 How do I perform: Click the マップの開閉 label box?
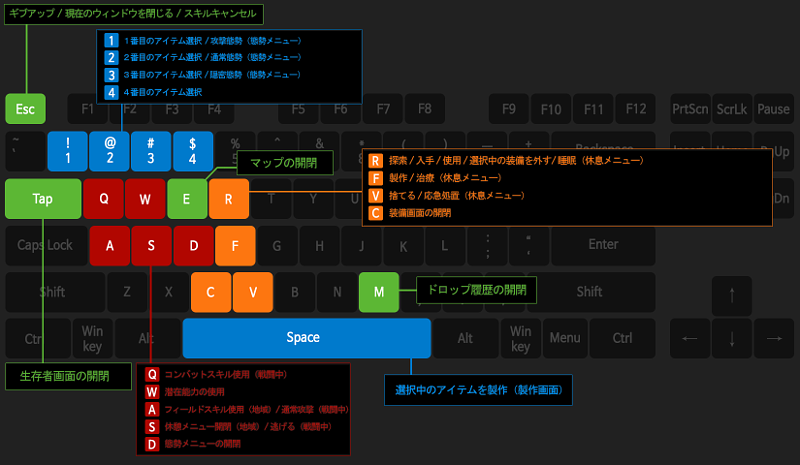(284, 162)
